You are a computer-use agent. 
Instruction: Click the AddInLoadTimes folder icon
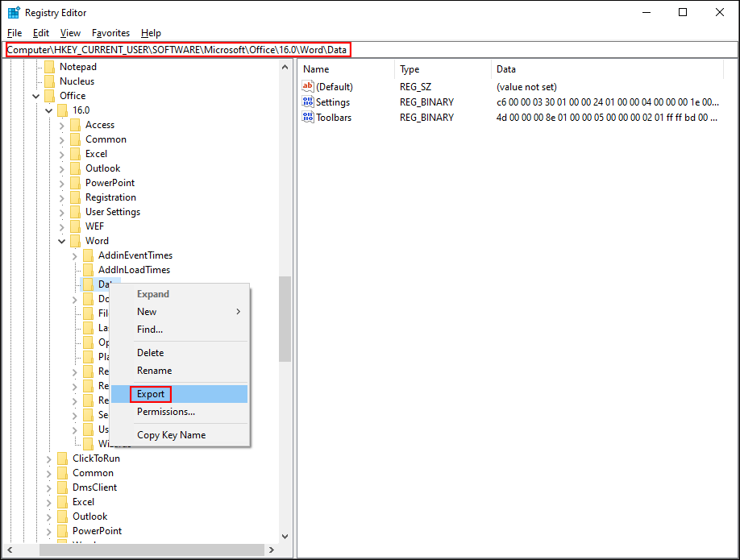(x=88, y=270)
